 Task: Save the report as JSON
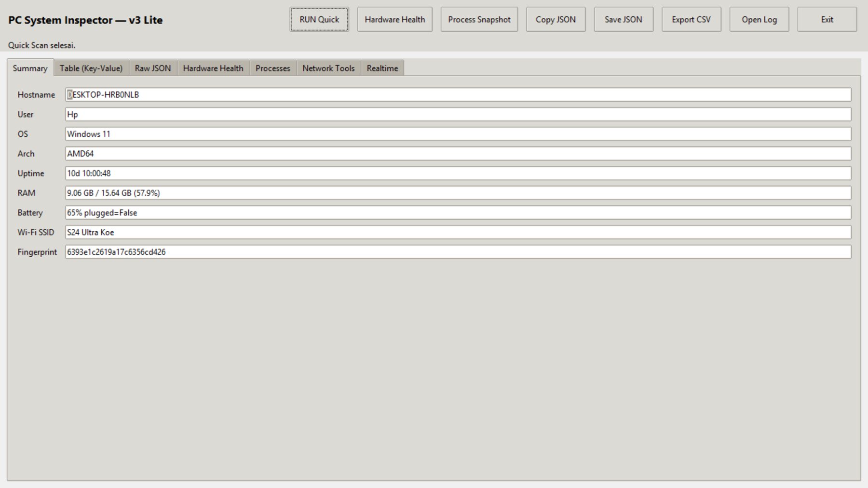coord(623,19)
